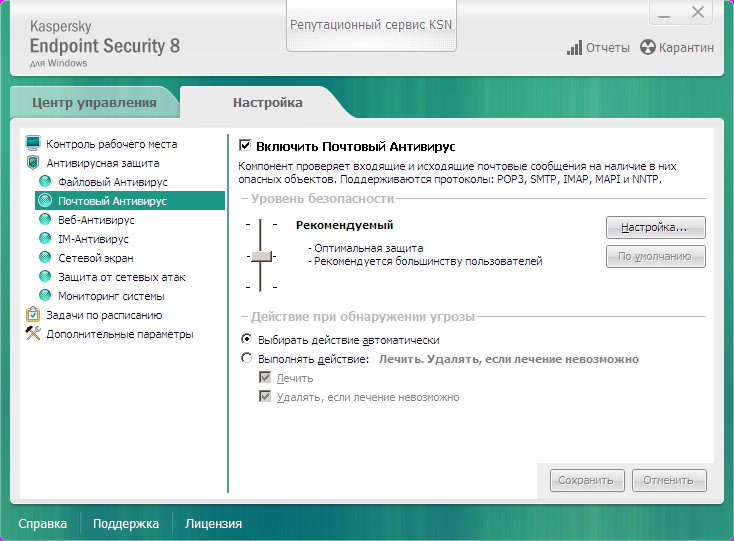
Task: Click the monitor icon for Контроль рабочего места
Action: coord(33,143)
